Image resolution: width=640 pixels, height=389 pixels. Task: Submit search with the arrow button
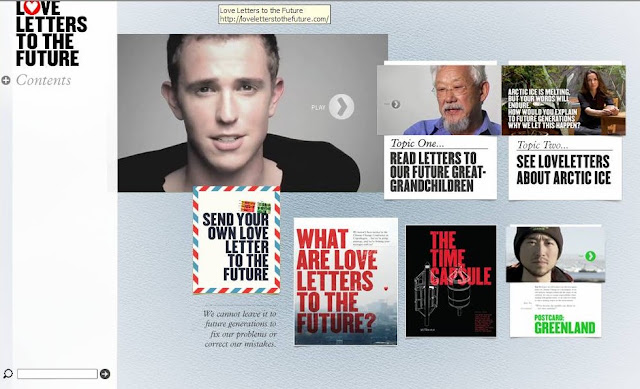[x=105, y=374]
